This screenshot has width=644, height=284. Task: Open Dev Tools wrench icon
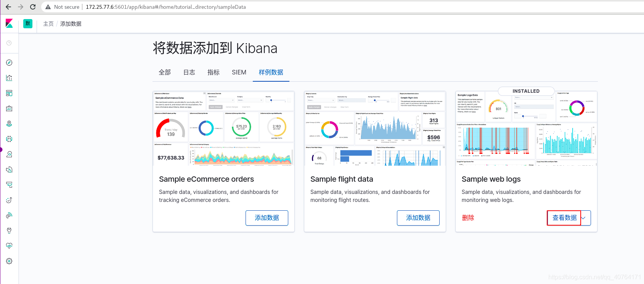9,231
